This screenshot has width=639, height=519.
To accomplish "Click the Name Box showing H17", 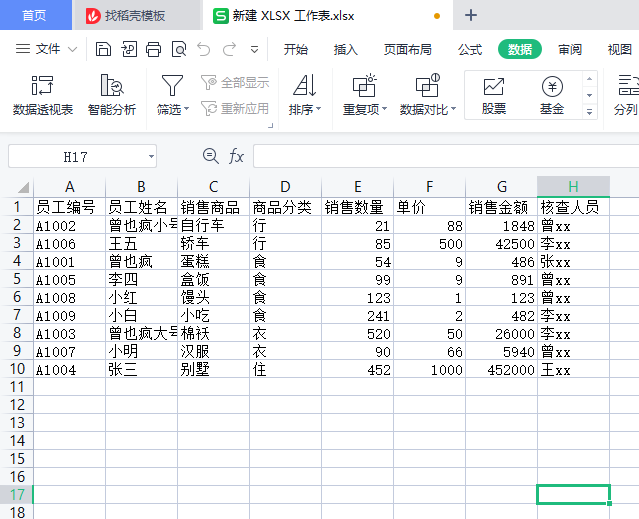I will coord(76,156).
